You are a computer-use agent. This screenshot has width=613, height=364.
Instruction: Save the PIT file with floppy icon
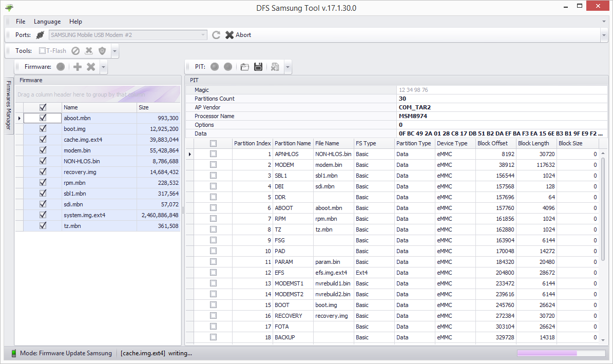point(258,67)
